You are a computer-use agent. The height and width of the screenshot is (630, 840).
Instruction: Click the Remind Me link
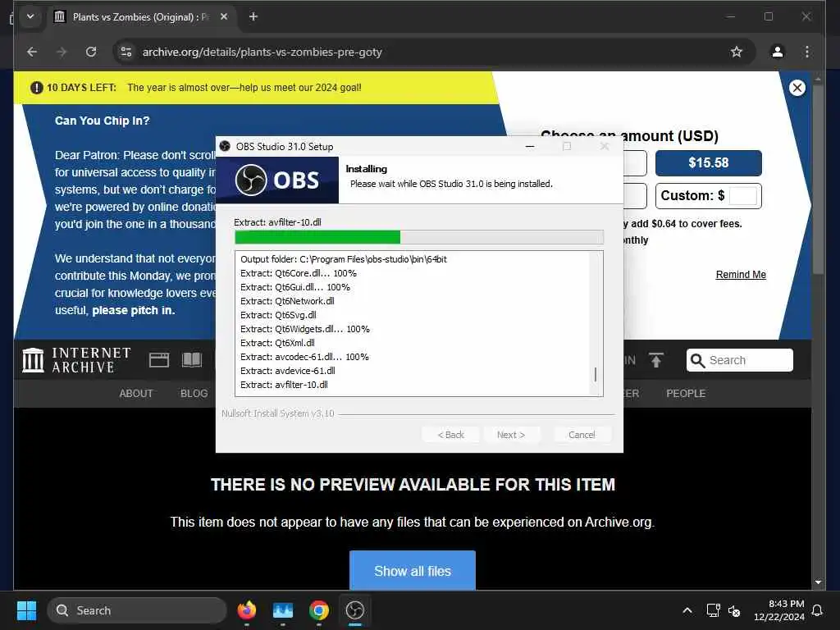tap(741, 274)
